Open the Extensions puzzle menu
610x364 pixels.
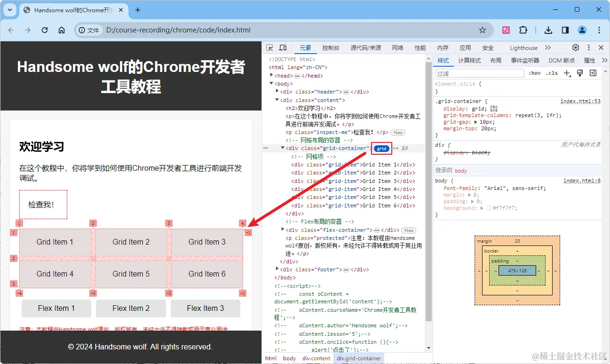click(x=523, y=30)
